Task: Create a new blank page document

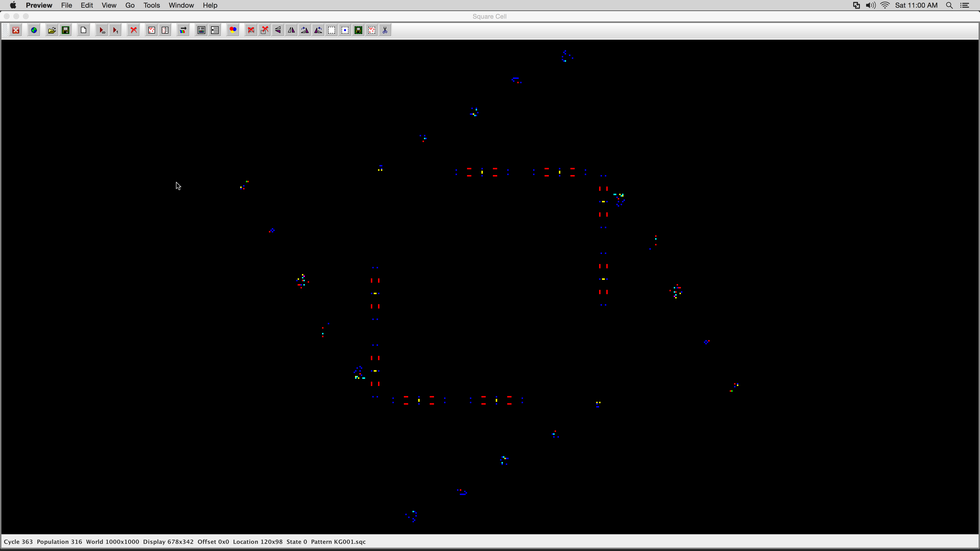Action: point(84,30)
